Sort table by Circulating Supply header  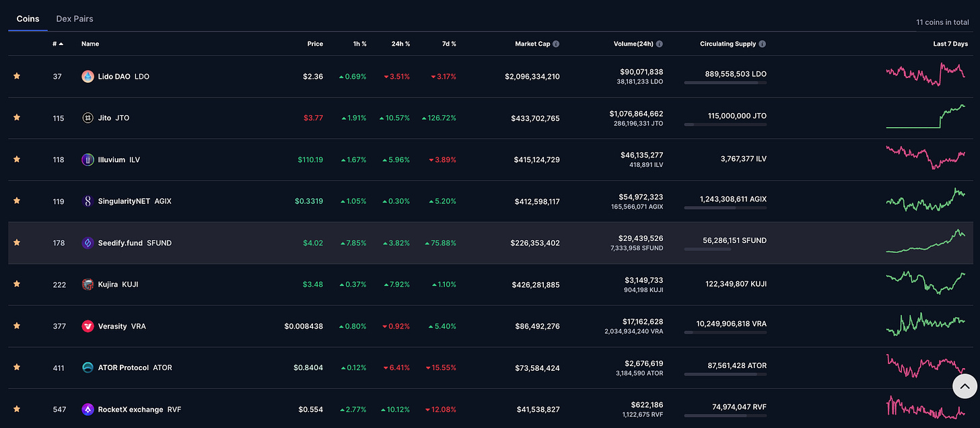(728, 44)
